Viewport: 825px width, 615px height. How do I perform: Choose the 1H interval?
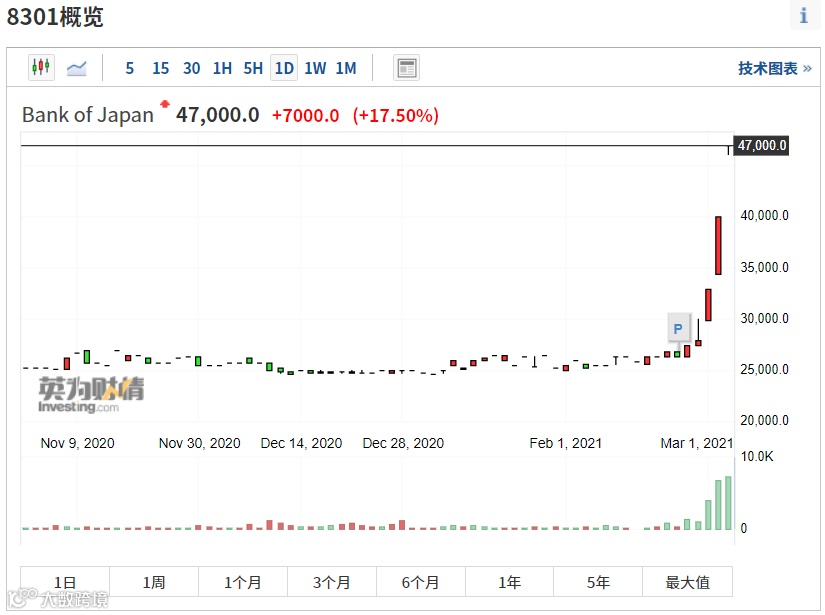(222, 68)
